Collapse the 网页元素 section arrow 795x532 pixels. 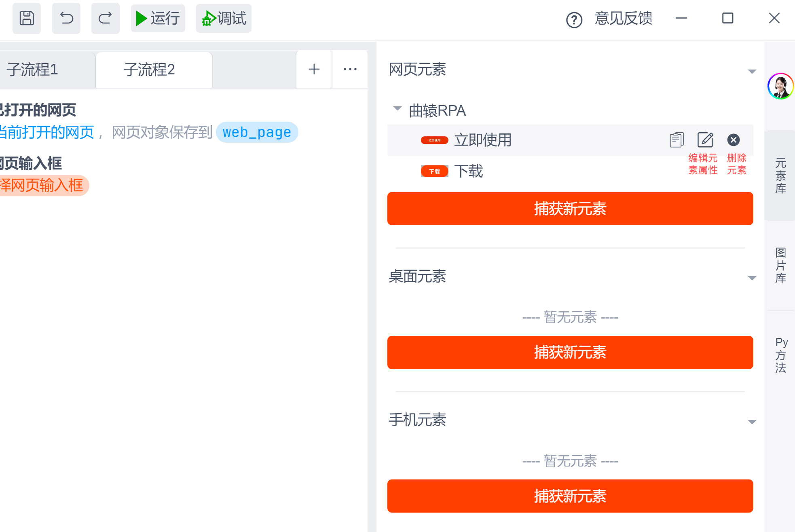tap(752, 72)
